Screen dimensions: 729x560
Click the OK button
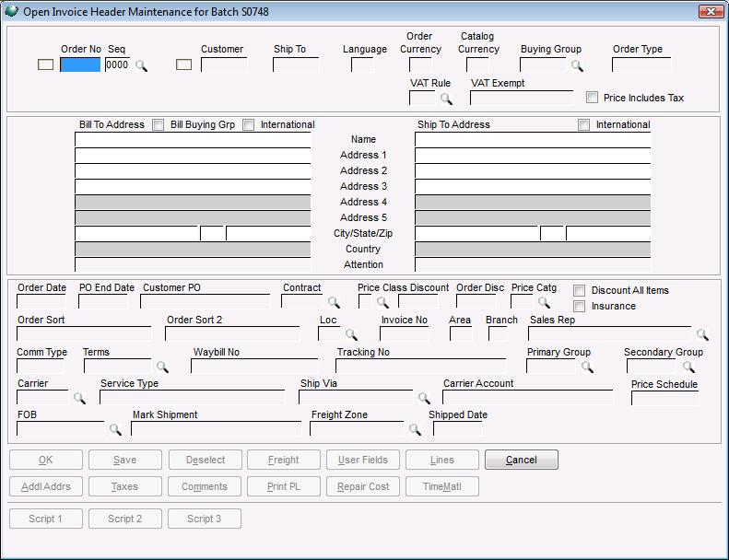point(45,460)
